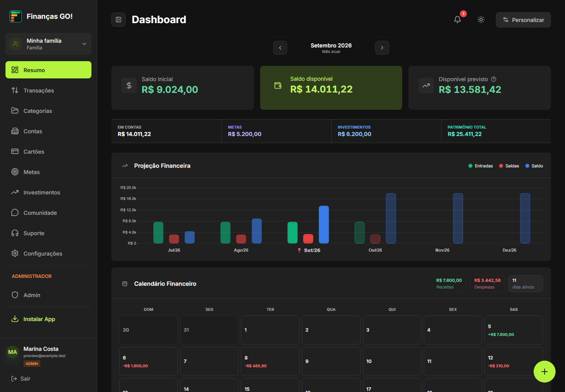Click the Saldo legend blue dot
This screenshot has height=392, width=565.
(527, 166)
